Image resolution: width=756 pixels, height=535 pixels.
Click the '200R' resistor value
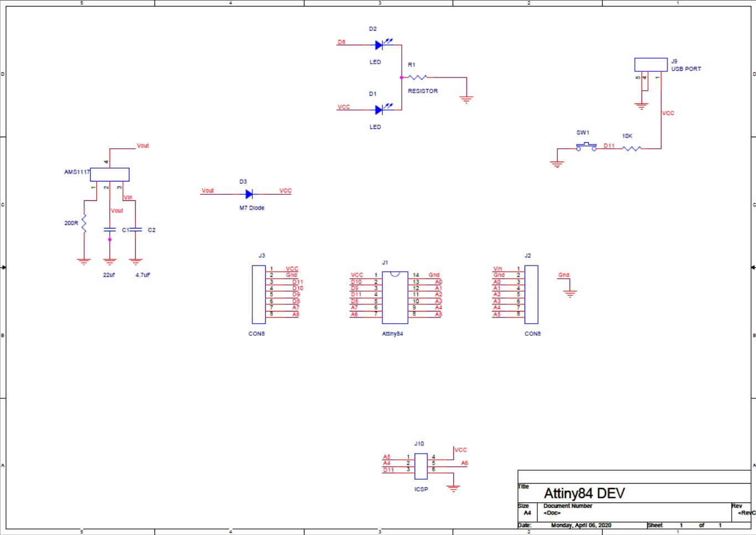pos(71,224)
